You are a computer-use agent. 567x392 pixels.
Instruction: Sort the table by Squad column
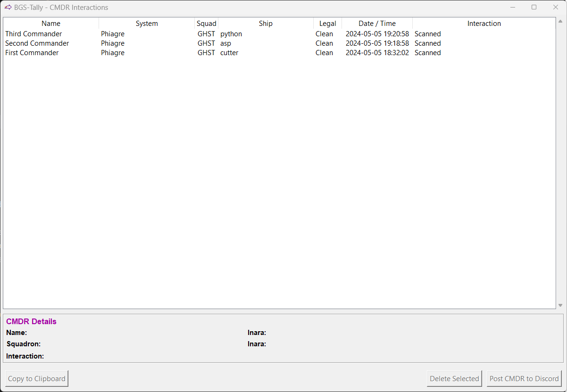point(206,23)
